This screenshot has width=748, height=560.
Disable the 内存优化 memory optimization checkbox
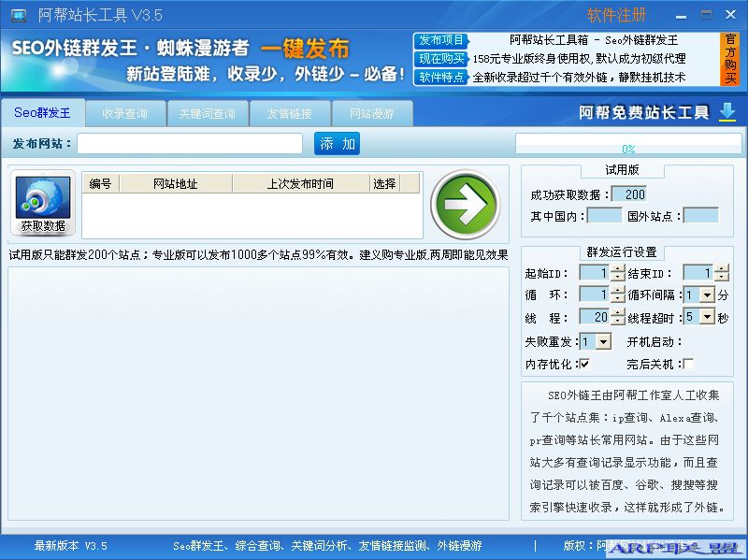(x=584, y=361)
